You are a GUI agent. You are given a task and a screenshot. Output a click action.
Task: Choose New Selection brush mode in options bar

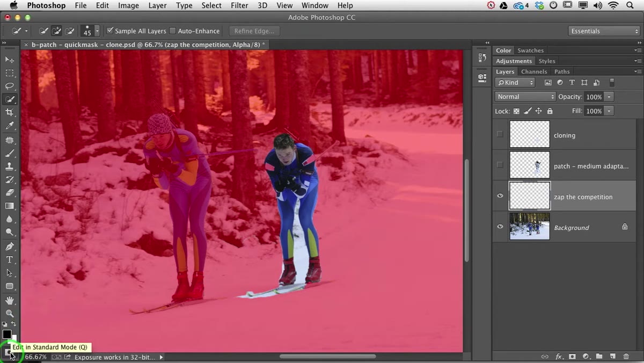point(44,31)
